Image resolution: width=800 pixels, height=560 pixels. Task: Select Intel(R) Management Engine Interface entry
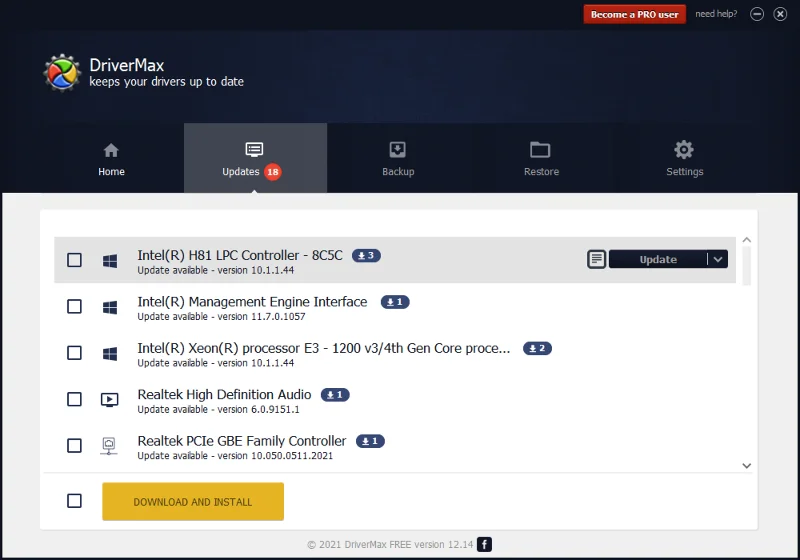(x=395, y=307)
